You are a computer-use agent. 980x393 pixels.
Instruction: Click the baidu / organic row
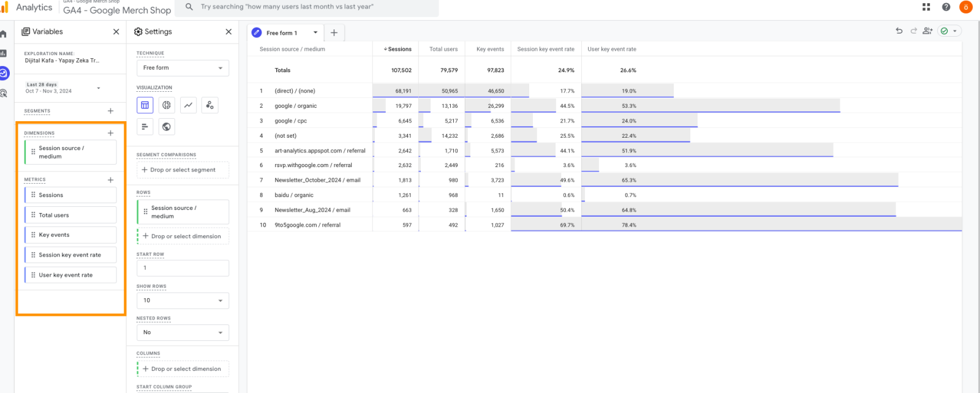[605, 195]
